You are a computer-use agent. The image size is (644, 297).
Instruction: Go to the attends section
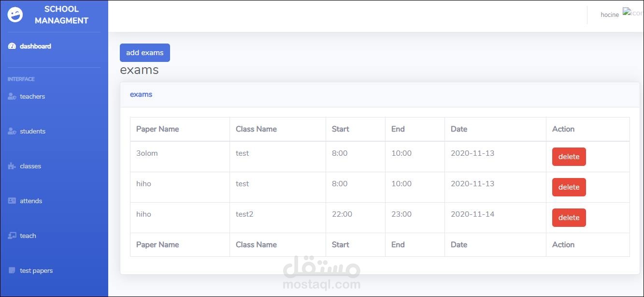(31, 201)
